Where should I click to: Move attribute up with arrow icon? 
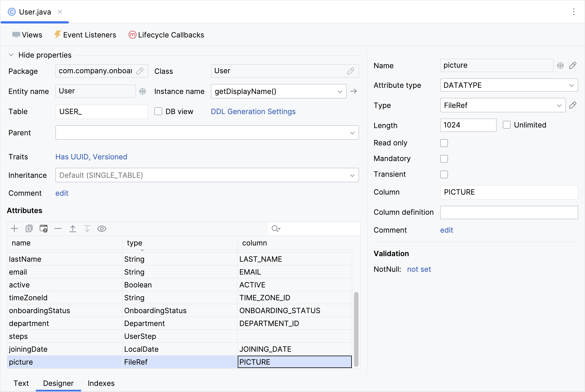(73, 229)
